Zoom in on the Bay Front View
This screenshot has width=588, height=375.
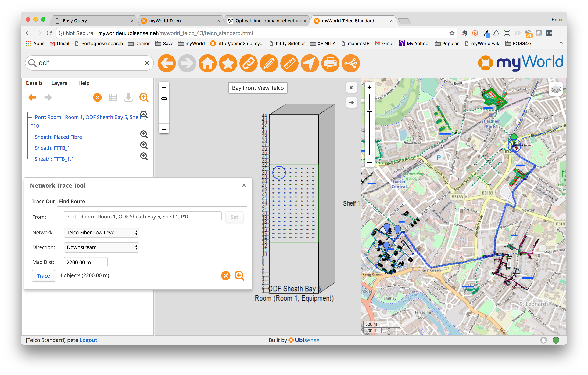(164, 87)
